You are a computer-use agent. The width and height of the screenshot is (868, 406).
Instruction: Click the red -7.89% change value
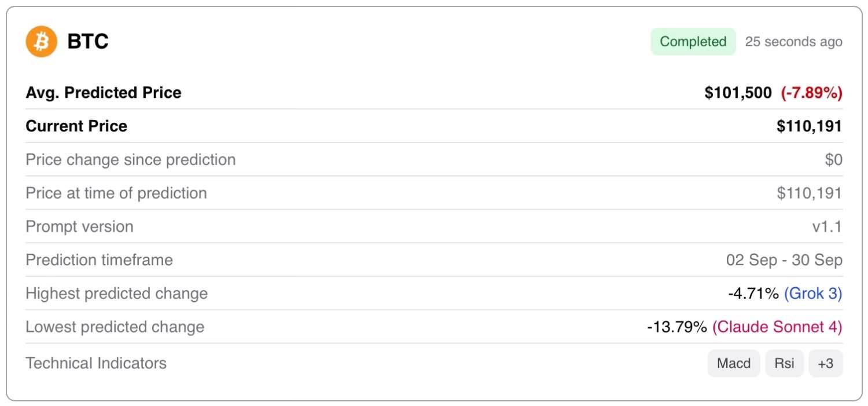[811, 93]
